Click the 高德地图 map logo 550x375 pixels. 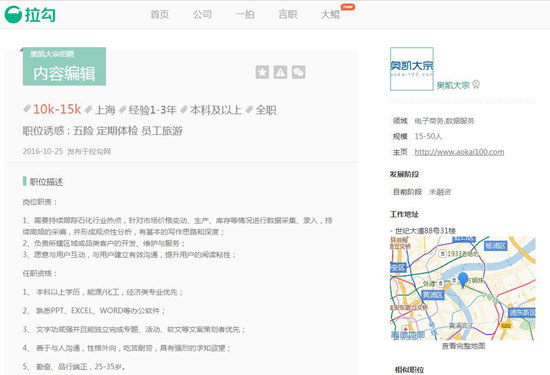coord(408,335)
